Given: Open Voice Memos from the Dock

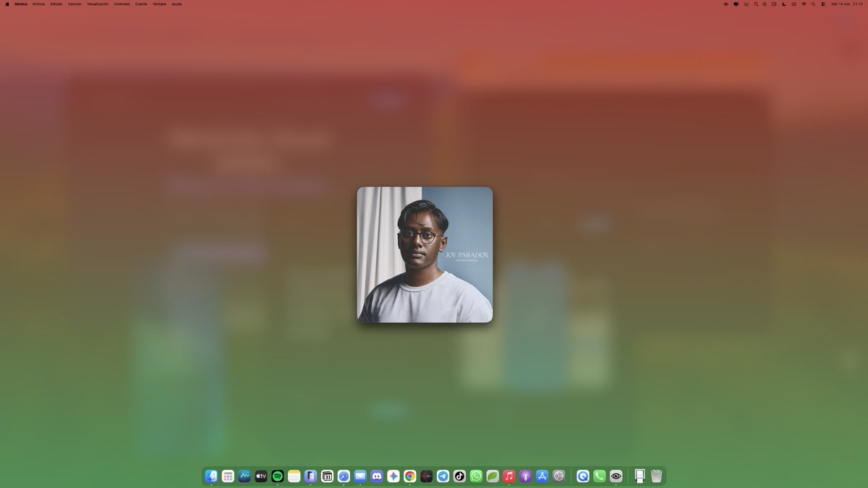Looking at the screenshot, I should coord(427,476).
